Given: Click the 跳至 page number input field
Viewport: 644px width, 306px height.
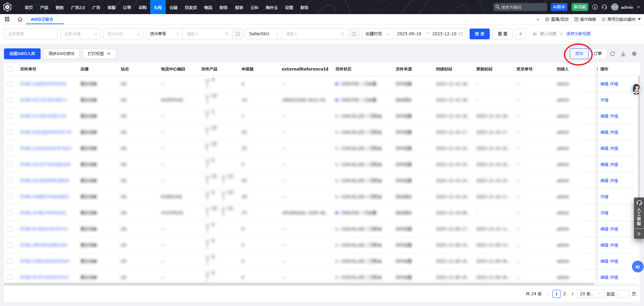Looking at the screenshot, I should 623,294.
